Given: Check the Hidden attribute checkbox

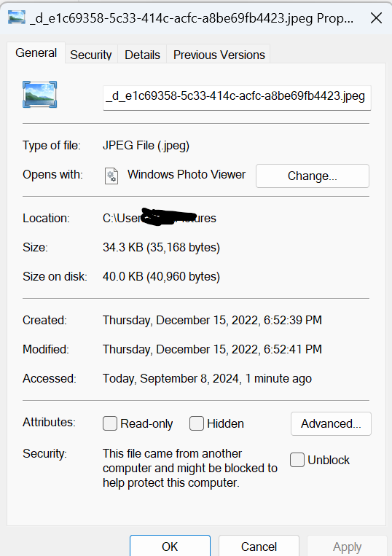Looking at the screenshot, I should (197, 423).
